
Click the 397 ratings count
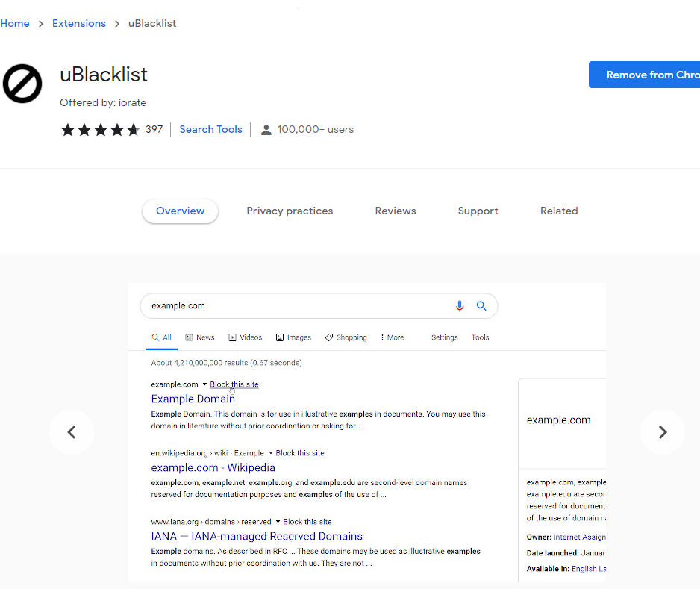pyautogui.click(x=154, y=129)
